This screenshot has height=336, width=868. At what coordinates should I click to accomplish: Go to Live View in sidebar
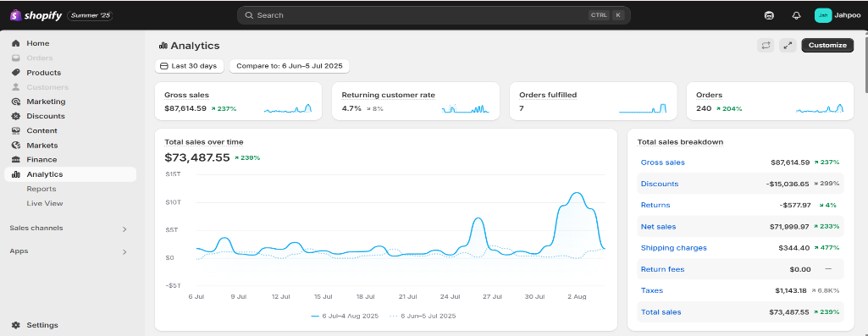45,203
